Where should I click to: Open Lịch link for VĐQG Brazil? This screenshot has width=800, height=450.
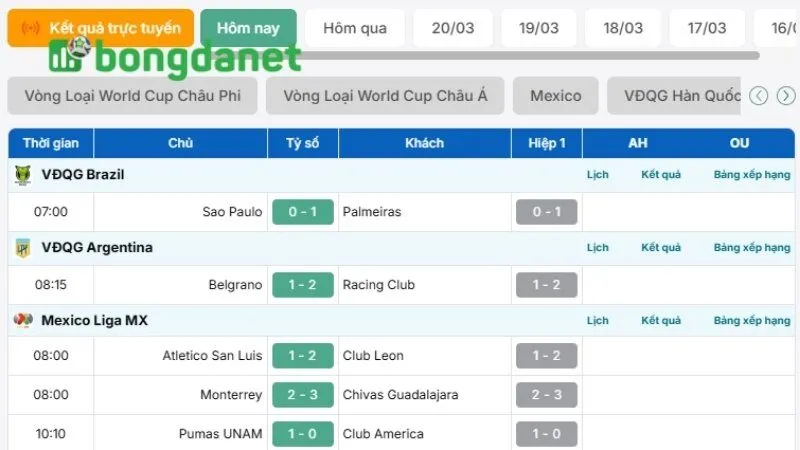[x=598, y=175]
